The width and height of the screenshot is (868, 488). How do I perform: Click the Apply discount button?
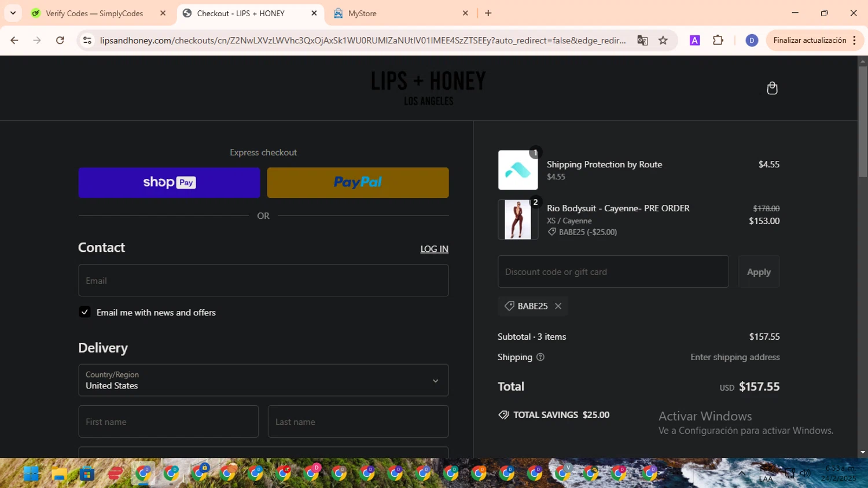(759, 271)
